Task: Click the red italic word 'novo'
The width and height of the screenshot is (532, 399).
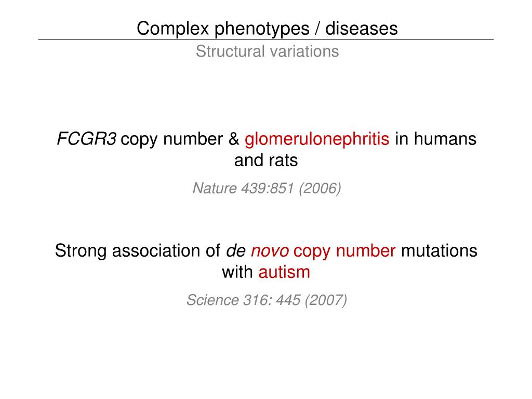Action: [x=270, y=251]
